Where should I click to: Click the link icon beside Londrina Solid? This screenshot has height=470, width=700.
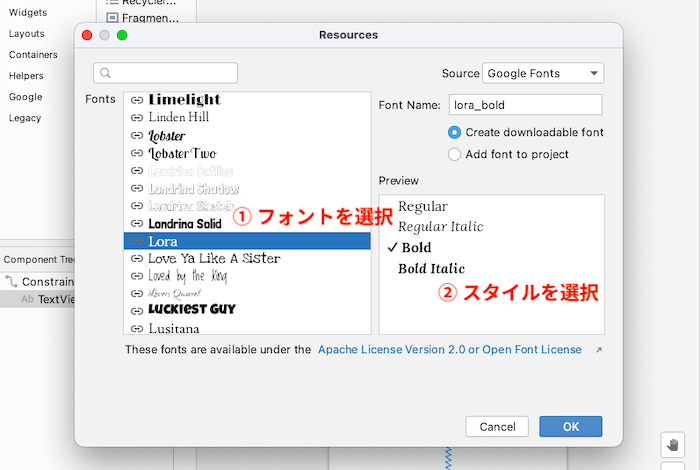click(137, 223)
